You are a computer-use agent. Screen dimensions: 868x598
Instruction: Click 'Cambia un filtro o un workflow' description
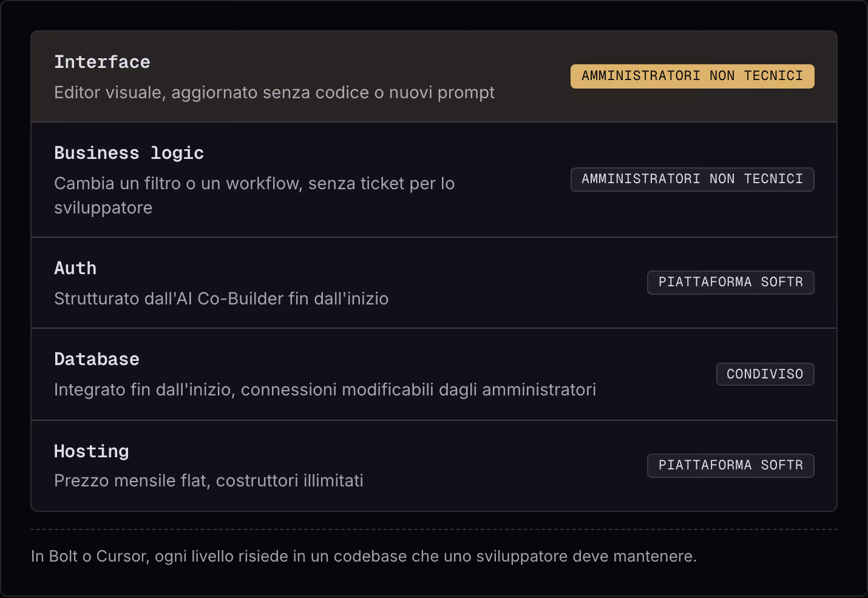point(254,195)
